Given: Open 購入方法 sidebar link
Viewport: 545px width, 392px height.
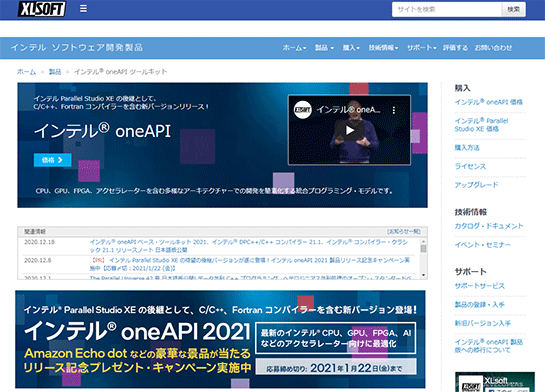Looking at the screenshot, I should coord(467,148).
